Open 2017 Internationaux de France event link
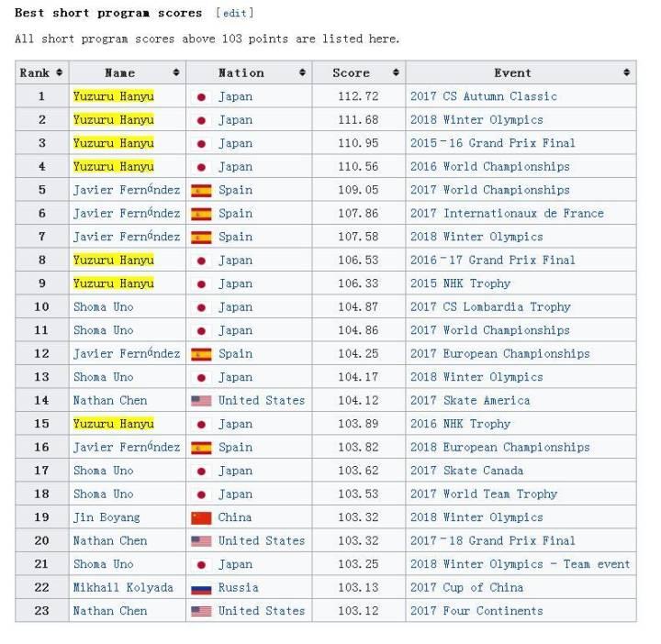The image size is (661, 644). tap(507, 213)
